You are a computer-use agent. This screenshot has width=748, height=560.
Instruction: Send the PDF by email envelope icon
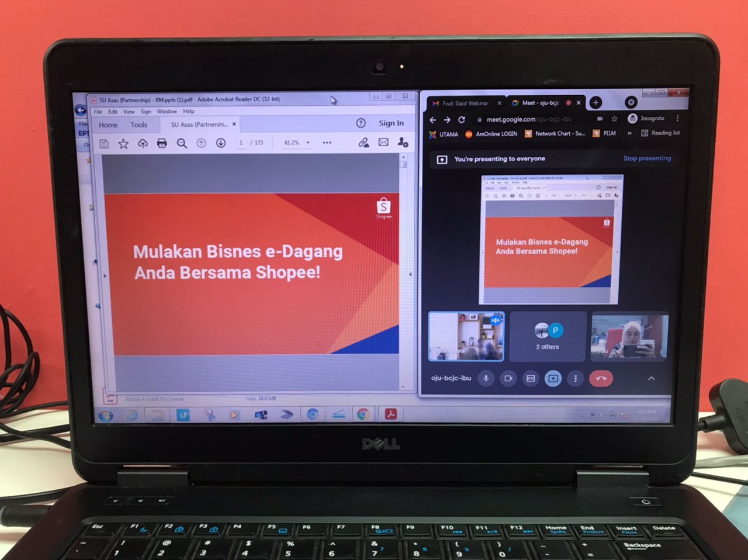coord(383,142)
